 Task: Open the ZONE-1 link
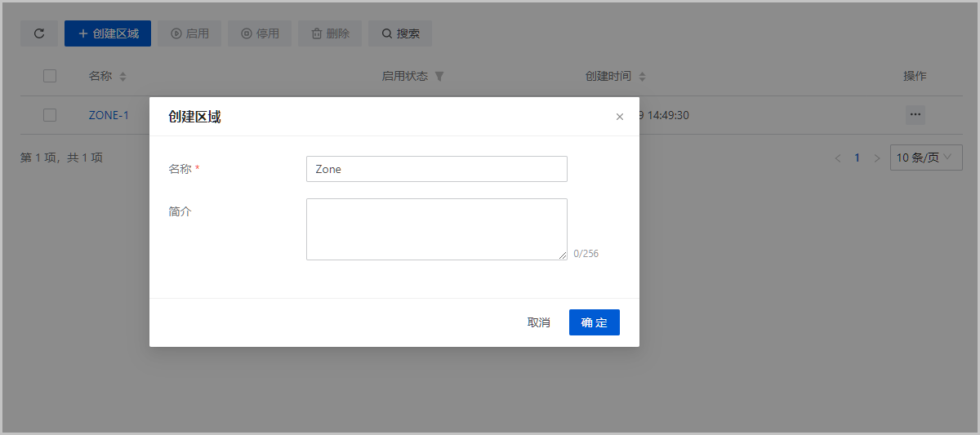coord(109,115)
